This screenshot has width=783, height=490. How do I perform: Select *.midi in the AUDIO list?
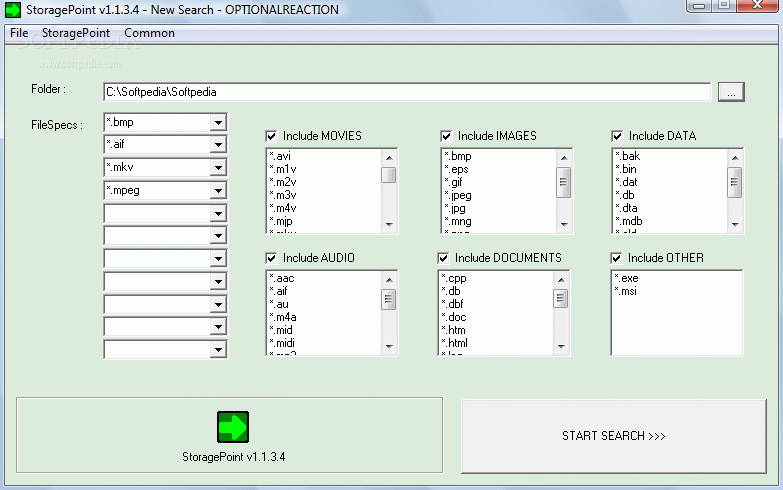pos(282,344)
